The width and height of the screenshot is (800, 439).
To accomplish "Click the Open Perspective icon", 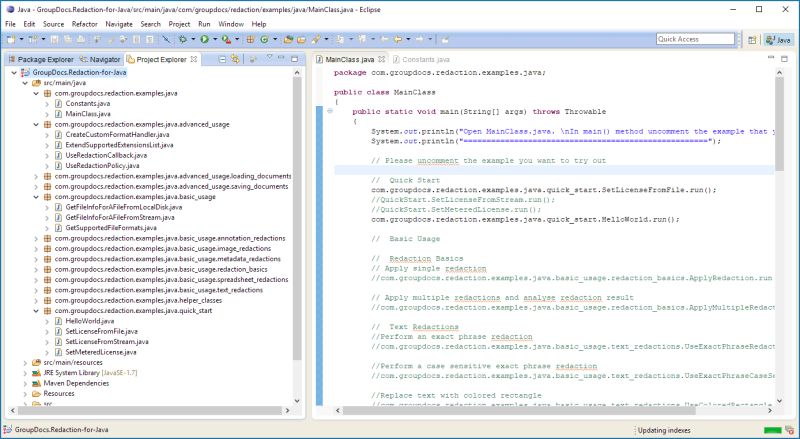I will [x=752, y=40].
